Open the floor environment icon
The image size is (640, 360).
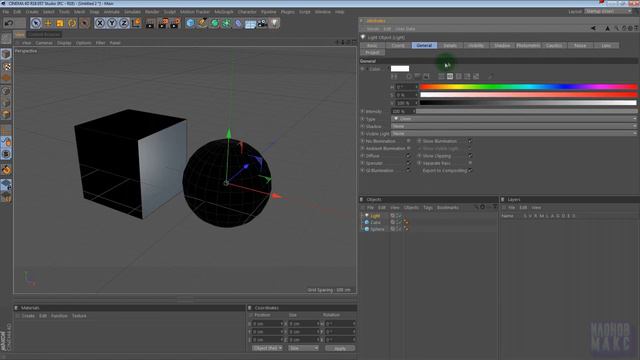250,24
